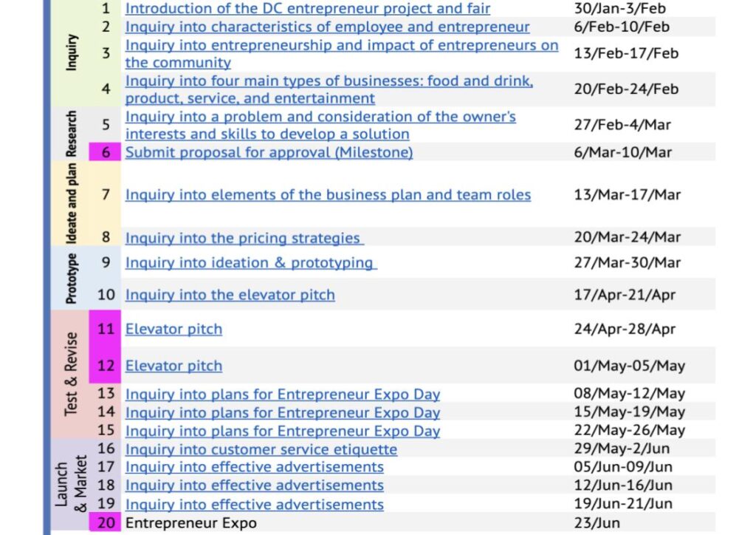Select the "Entrepreneur Expo" text in week 20
Viewport: 756px width, 535px height.
tap(190, 523)
